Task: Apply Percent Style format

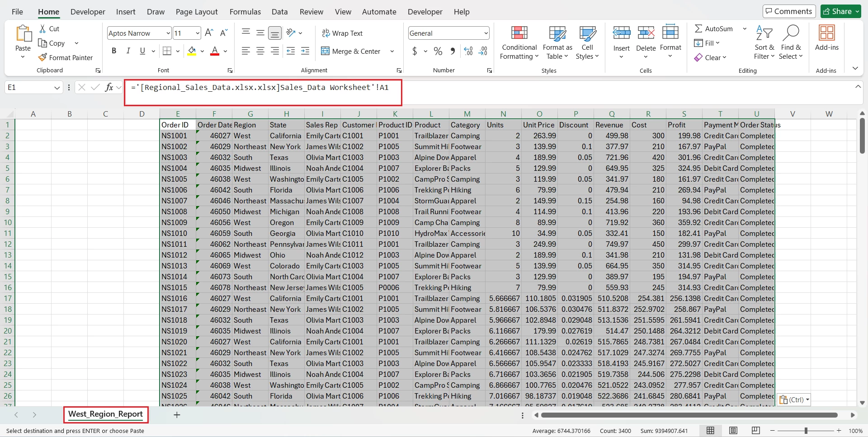Action: pyautogui.click(x=438, y=51)
